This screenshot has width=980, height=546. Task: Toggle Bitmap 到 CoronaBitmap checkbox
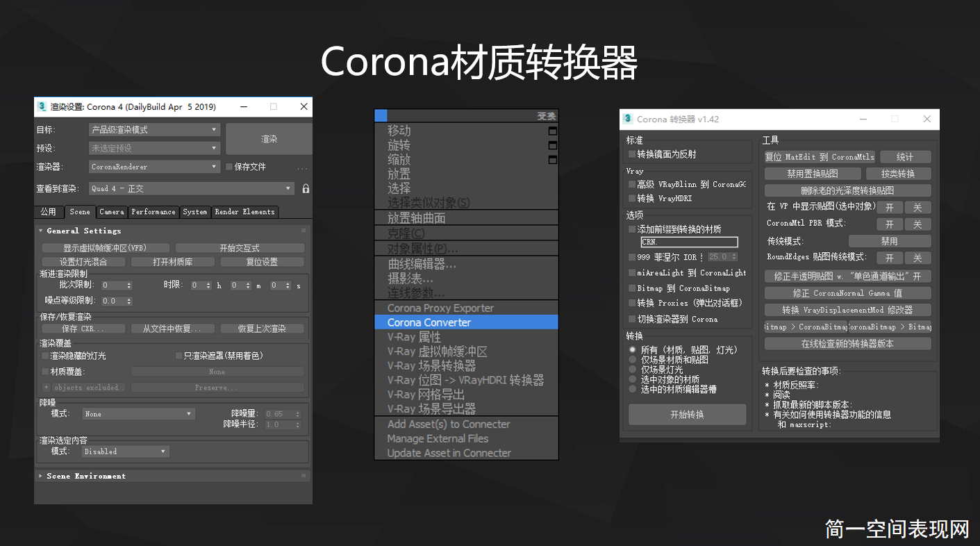coord(631,288)
